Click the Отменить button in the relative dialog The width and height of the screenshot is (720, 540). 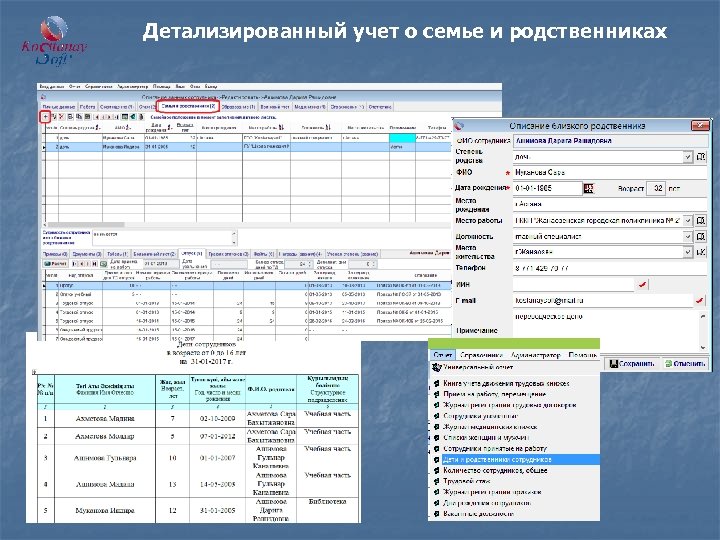tap(685, 363)
